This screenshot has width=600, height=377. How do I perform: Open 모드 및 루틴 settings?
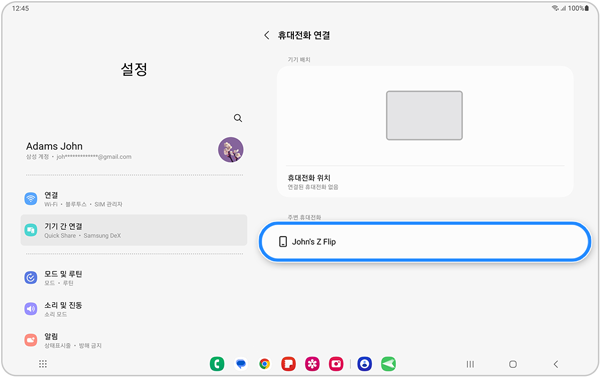pyautogui.click(x=134, y=278)
